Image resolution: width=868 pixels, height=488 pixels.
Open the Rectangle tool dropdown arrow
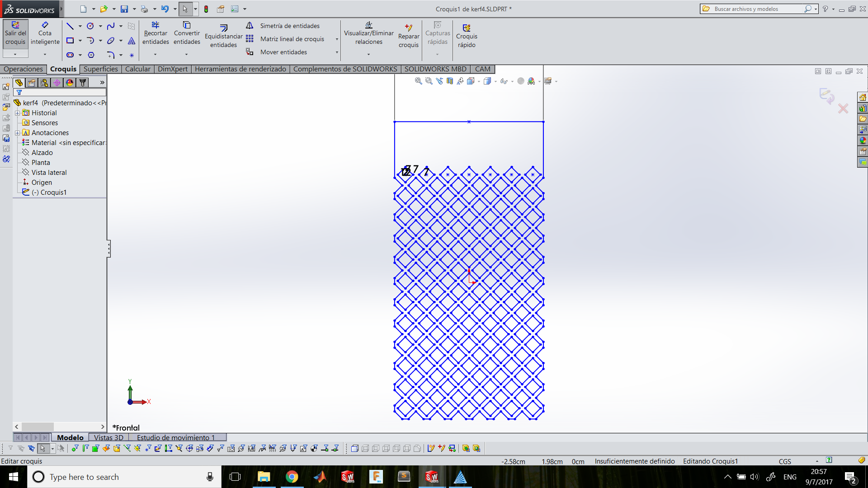pyautogui.click(x=80, y=41)
